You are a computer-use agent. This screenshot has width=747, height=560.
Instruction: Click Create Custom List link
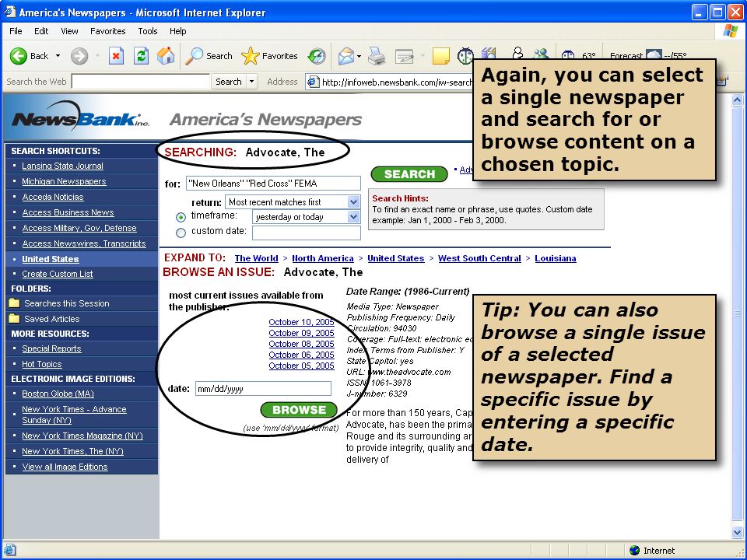coord(58,274)
